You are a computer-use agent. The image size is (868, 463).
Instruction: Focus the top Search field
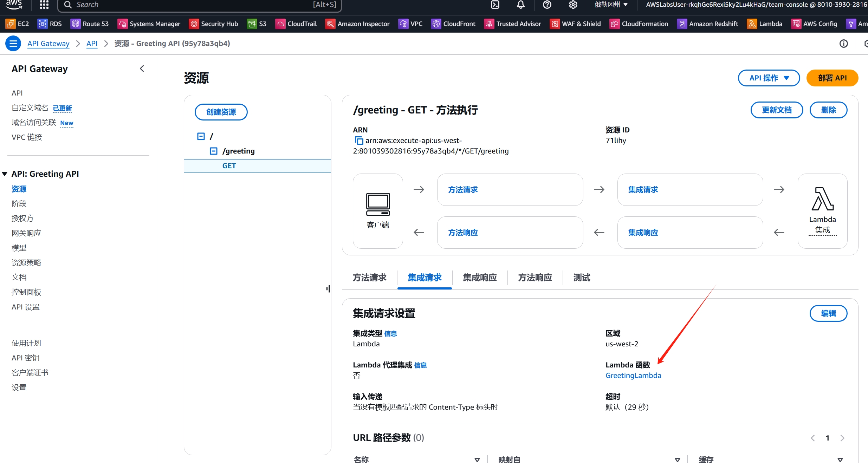(200, 5)
